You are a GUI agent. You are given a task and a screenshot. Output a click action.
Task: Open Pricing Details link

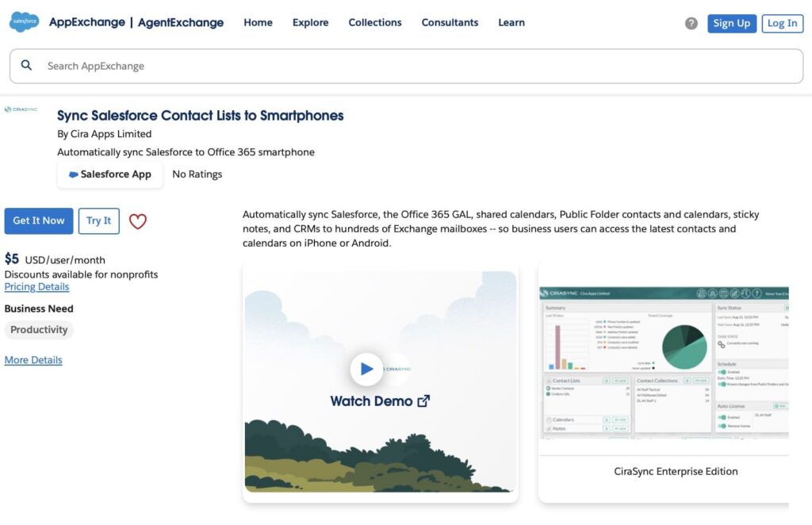tap(37, 286)
